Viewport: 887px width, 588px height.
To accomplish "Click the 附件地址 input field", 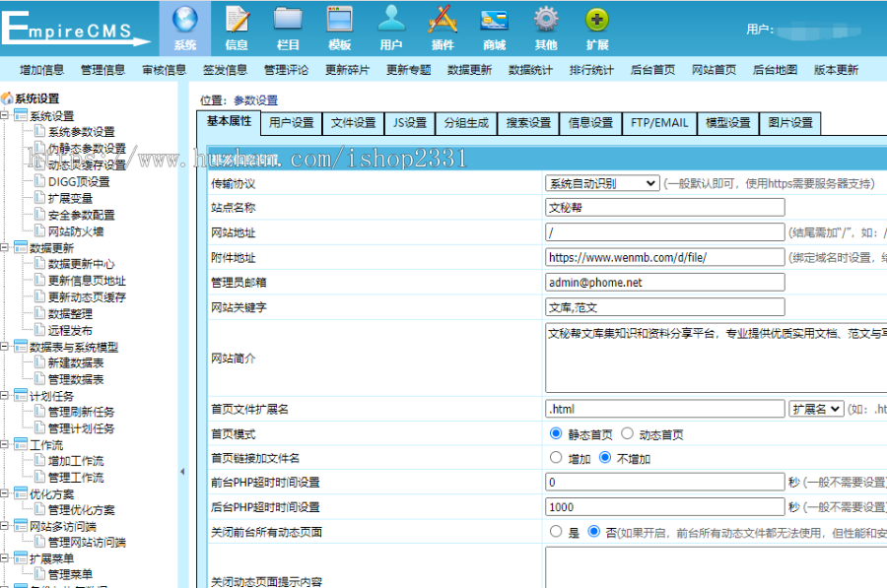I will tap(665, 257).
